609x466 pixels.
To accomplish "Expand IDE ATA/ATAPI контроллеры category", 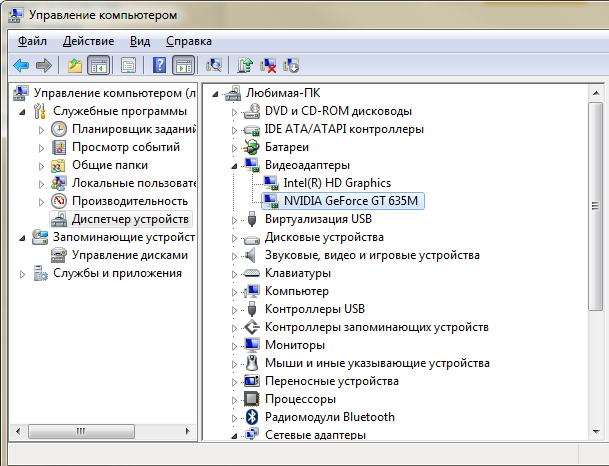I will click(234, 130).
